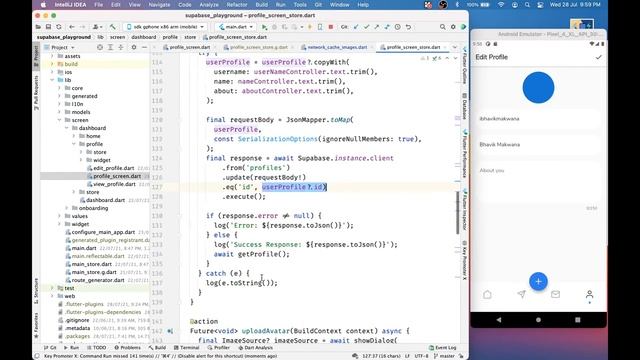Click the Git Push arrow icon
Screen dimensions: 640x360
[x=376, y=27]
